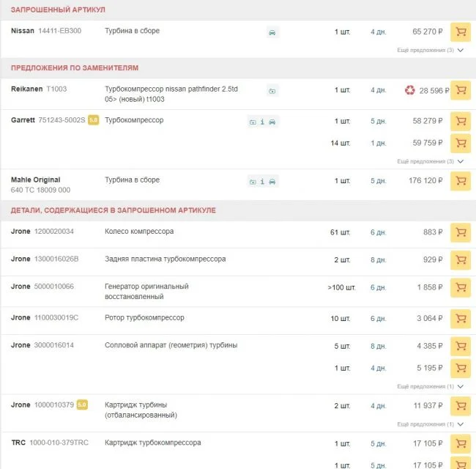The image size is (476, 469).
Task: Open photo icon for Reikanen T1003
Action: (272, 92)
